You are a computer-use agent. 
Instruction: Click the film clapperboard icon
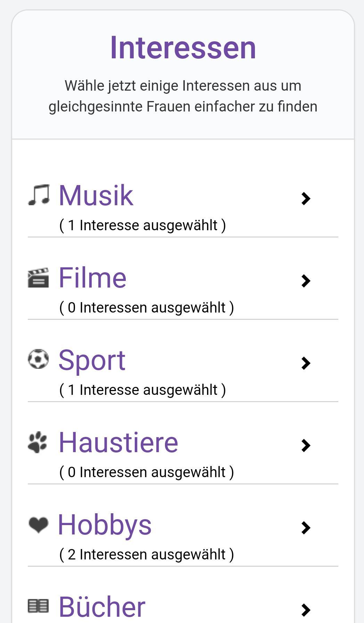click(38, 277)
